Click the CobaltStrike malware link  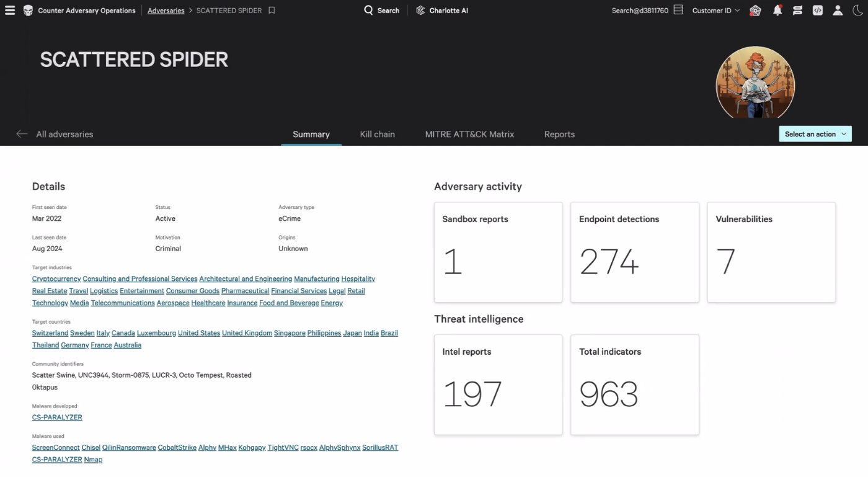click(x=177, y=448)
